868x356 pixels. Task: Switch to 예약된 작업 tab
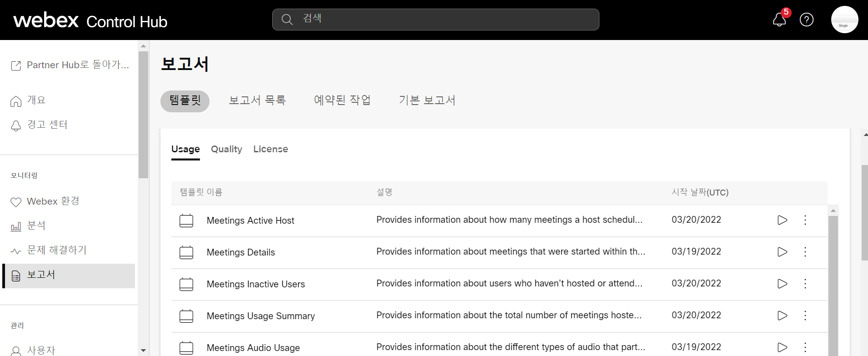(x=342, y=100)
